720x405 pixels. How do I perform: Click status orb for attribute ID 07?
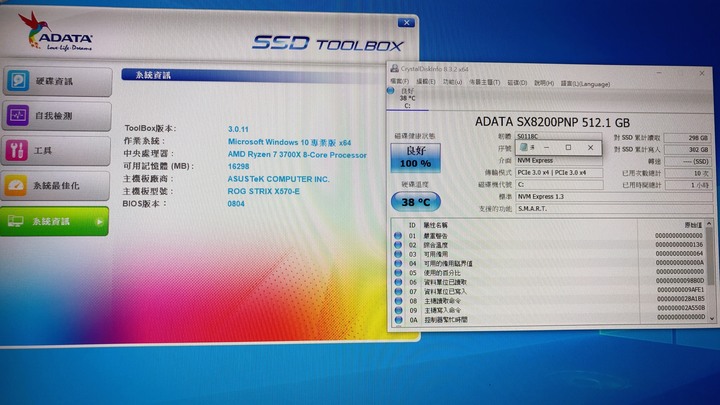(x=398, y=291)
